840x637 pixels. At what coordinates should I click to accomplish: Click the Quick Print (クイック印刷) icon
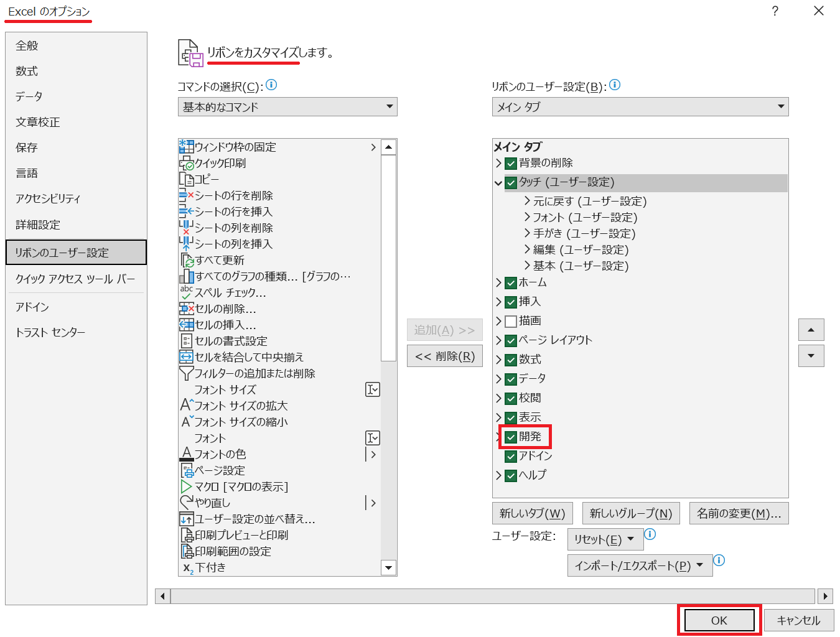[x=187, y=164]
